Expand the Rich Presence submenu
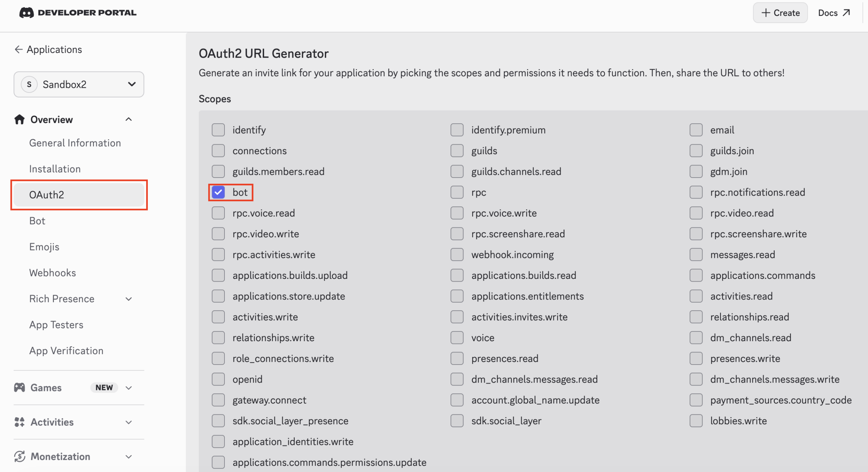Image resolution: width=868 pixels, height=472 pixels. coord(129,299)
